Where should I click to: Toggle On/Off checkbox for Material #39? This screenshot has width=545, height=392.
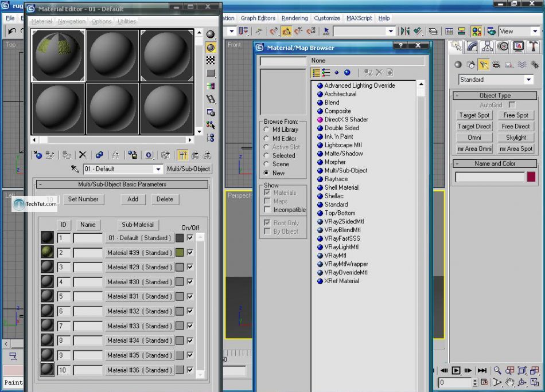point(190,252)
